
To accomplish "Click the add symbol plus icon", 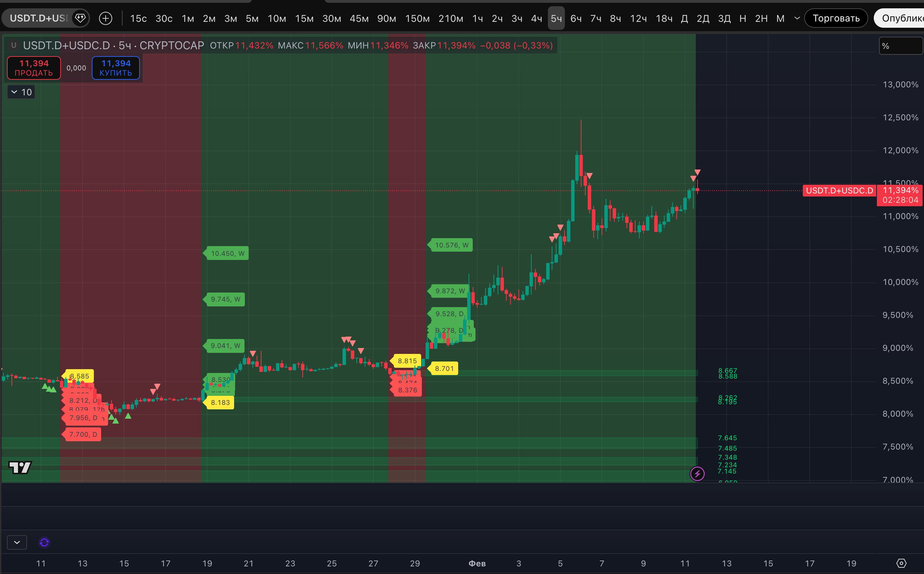I will [x=105, y=18].
